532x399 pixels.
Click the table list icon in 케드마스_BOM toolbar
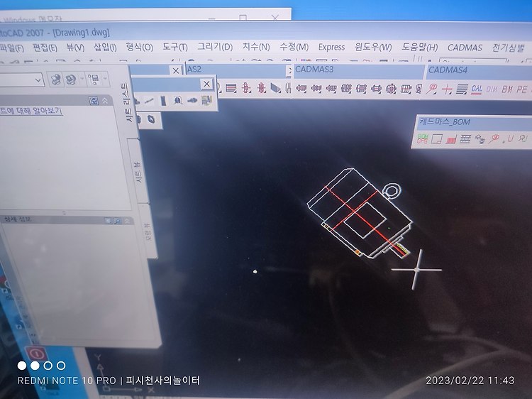(465, 139)
